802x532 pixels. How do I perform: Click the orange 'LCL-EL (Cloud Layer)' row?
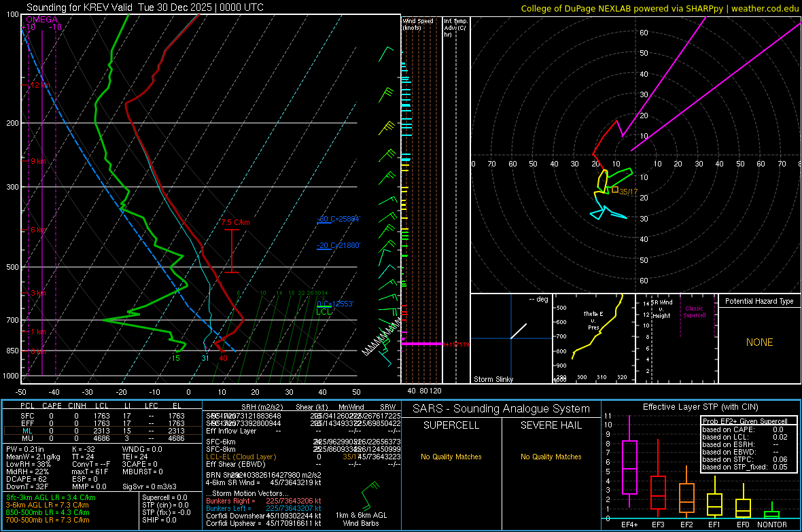pos(303,457)
